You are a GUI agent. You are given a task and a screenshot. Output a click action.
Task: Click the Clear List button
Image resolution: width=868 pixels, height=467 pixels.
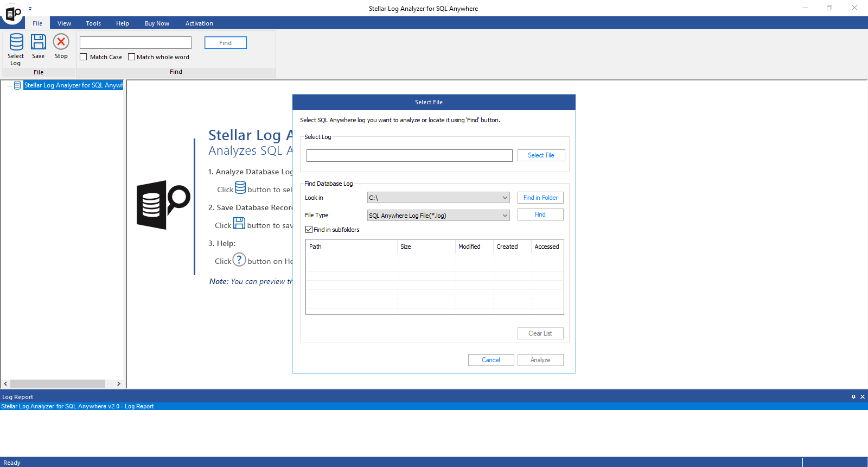[x=540, y=333]
